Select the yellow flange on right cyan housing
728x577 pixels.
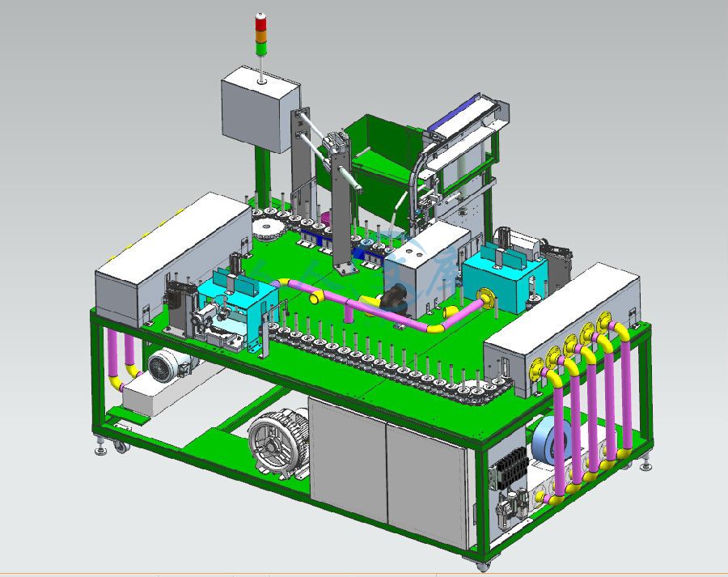point(485,297)
